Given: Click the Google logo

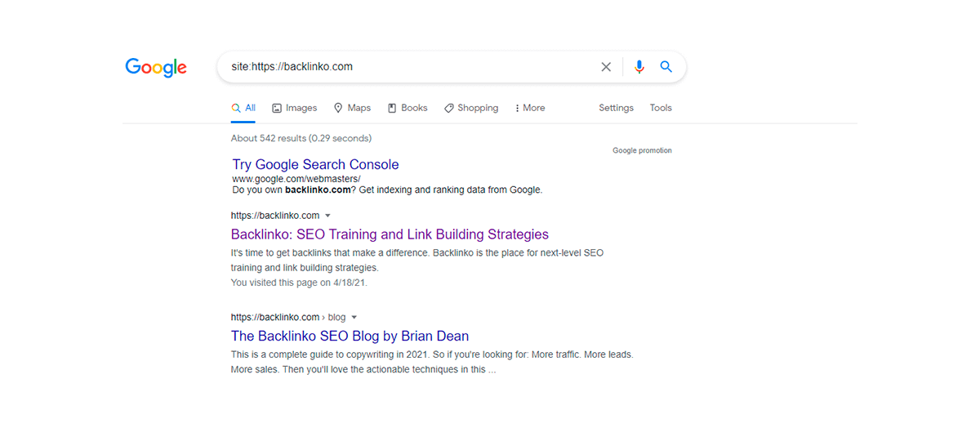Looking at the screenshot, I should [x=156, y=67].
